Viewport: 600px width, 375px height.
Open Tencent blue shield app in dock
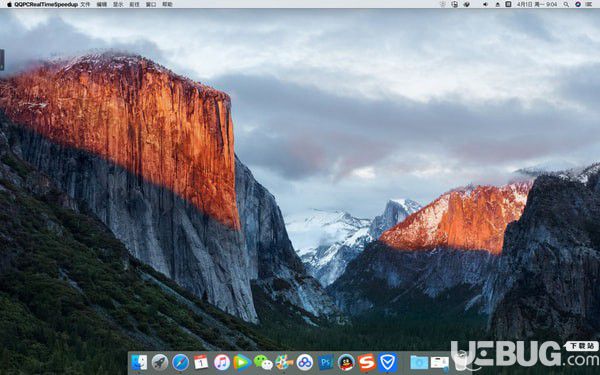pos(388,362)
